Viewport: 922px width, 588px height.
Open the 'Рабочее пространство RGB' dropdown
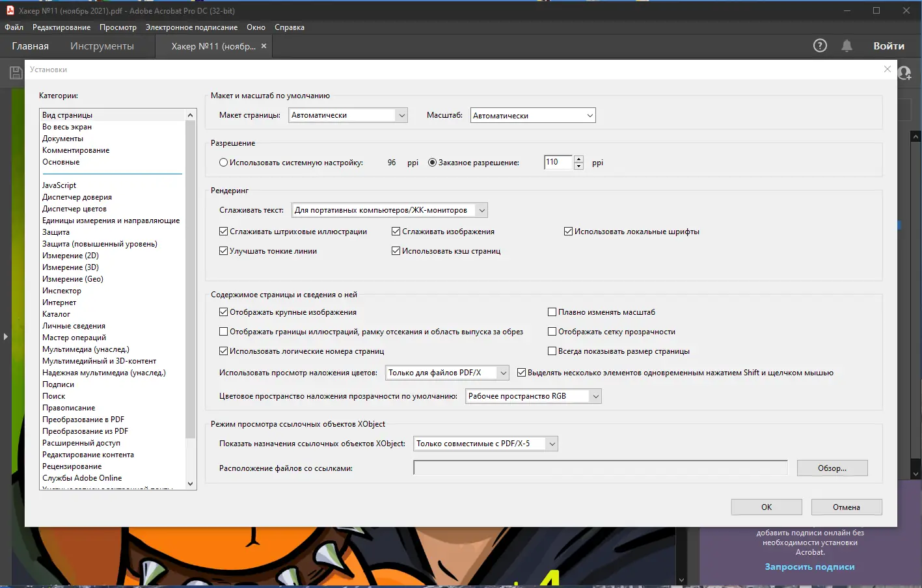tap(534, 396)
